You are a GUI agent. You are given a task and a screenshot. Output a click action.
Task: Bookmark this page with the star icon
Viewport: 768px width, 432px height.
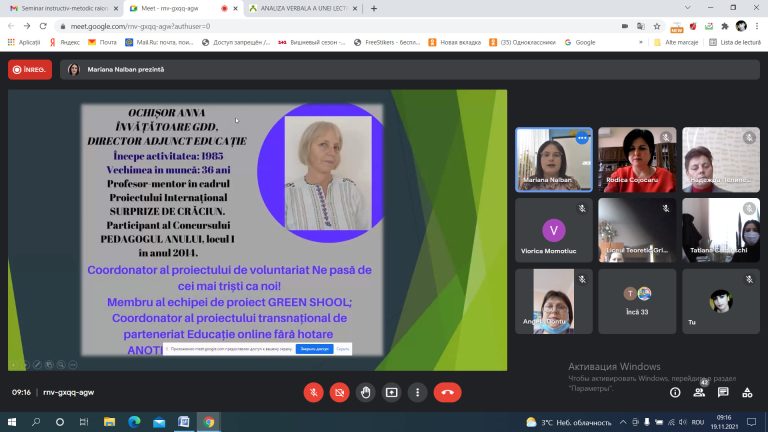(x=657, y=26)
